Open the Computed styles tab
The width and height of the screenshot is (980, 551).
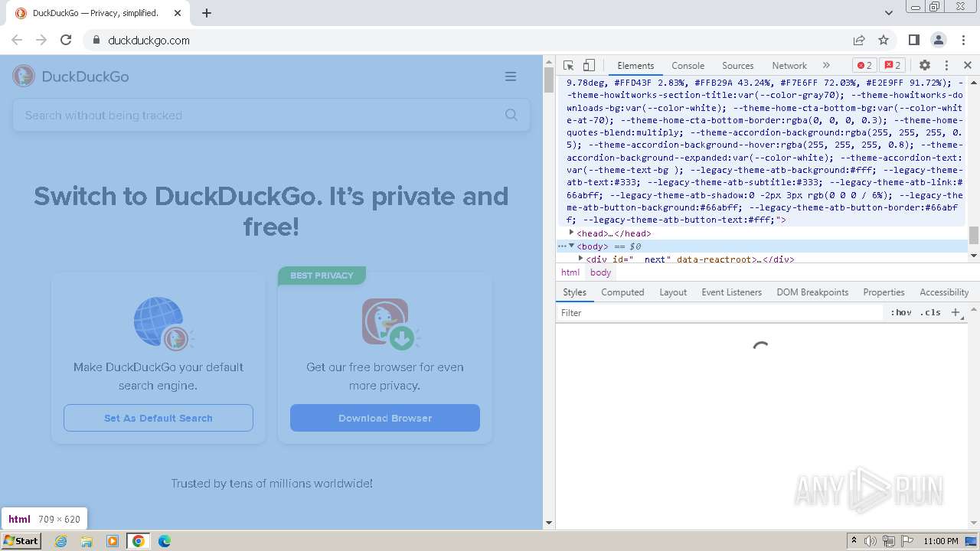pyautogui.click(x=622, y=292)
